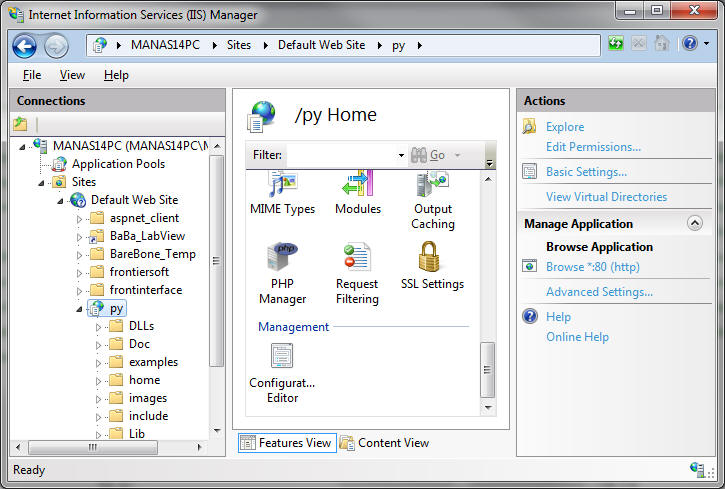Click the Browse *:80 globe icon
The height and width of the screenshot is (489, 725).
click(x=529, y=266)
